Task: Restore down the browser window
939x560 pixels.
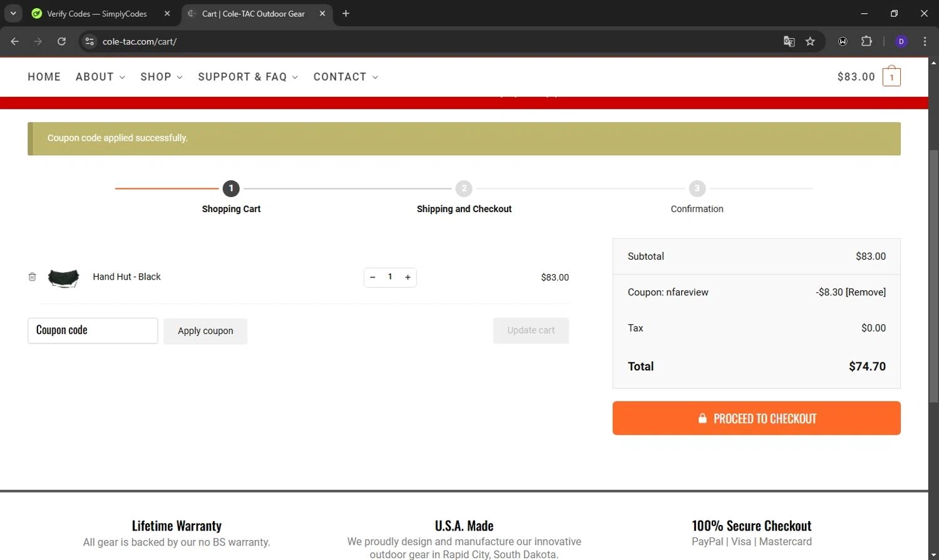Action: pyautogui.click(x=894, y=13)
